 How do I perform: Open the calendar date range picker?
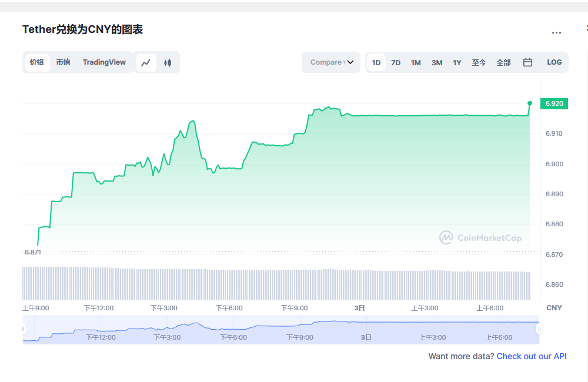527,62
